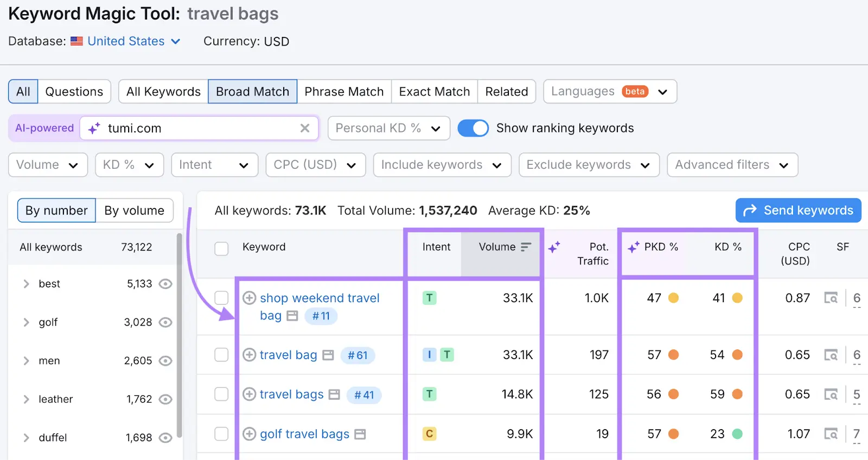Screen dimensions: 868x460
Task: Open SERP view icon for 'travel bags' row
Action: (831, 394)
